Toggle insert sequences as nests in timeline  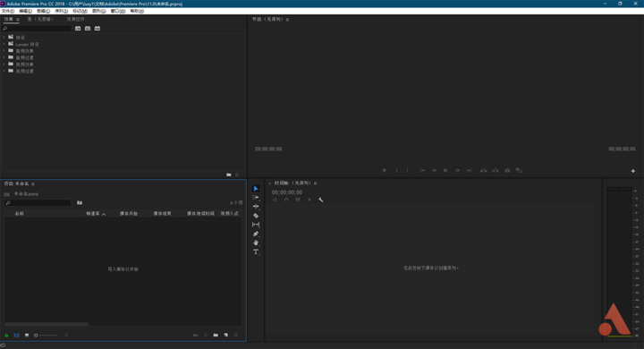[275, 200]
